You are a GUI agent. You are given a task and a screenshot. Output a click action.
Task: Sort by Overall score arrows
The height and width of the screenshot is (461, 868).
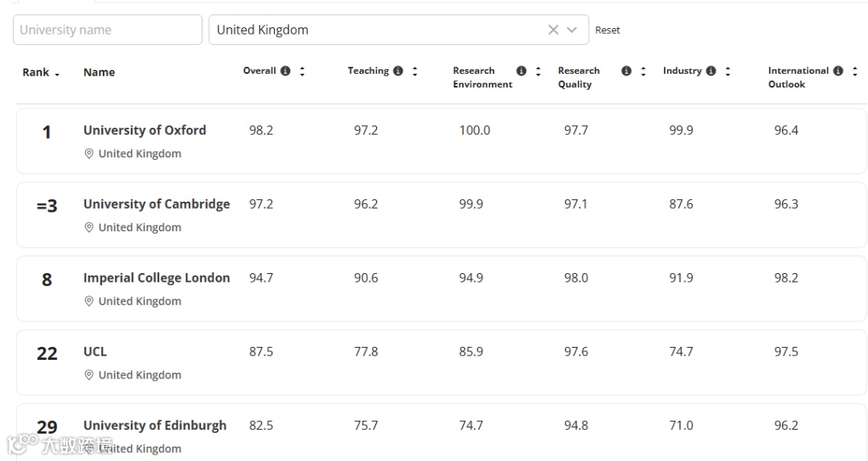(x=302, y=71)
